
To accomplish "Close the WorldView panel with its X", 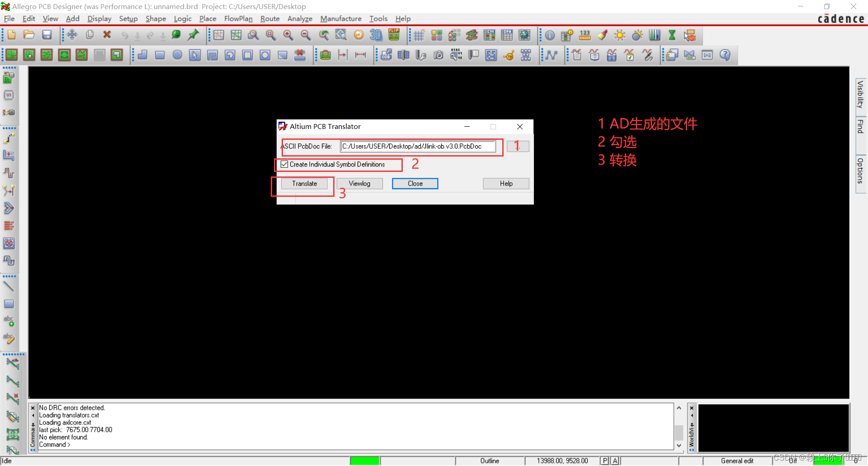I will click(692, 408).
